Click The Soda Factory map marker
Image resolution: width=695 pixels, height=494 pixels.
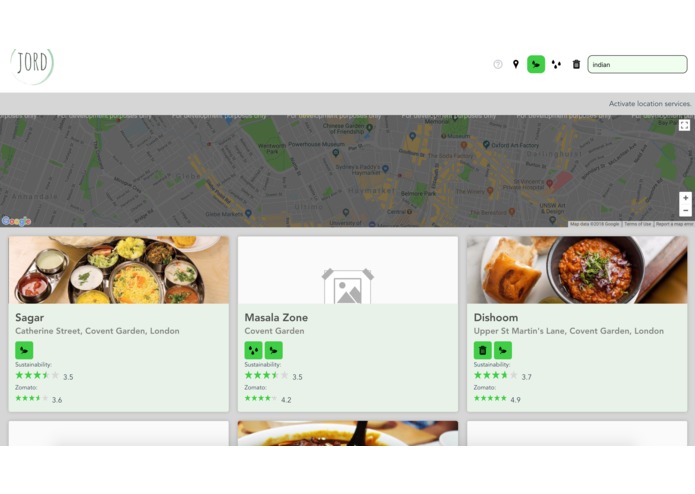[464, 144]
